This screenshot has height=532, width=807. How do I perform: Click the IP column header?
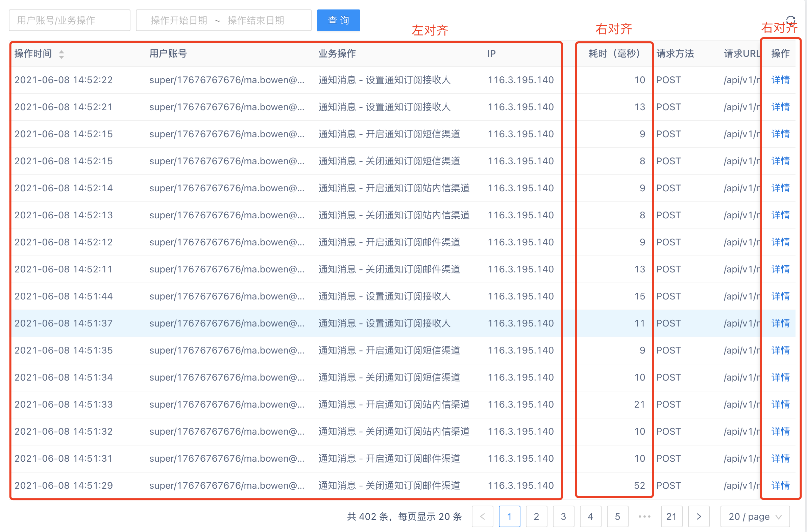tap(491, 54)
